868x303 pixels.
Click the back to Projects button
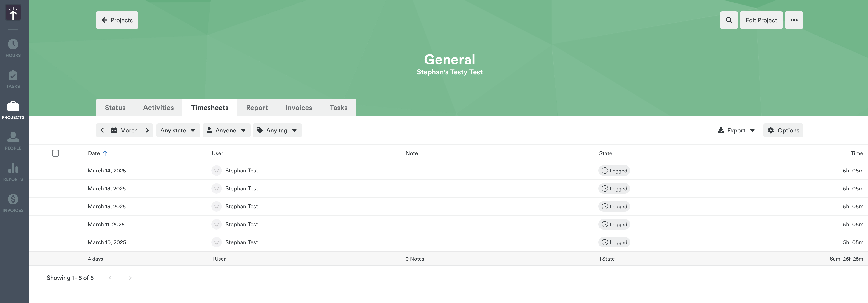pyautogui.click(x=117, y=20)
